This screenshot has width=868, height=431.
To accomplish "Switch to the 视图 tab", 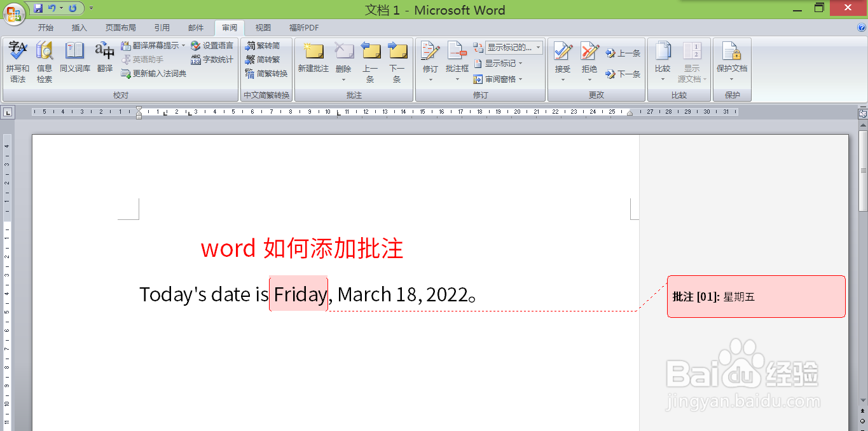I will (x=263, y=28).
